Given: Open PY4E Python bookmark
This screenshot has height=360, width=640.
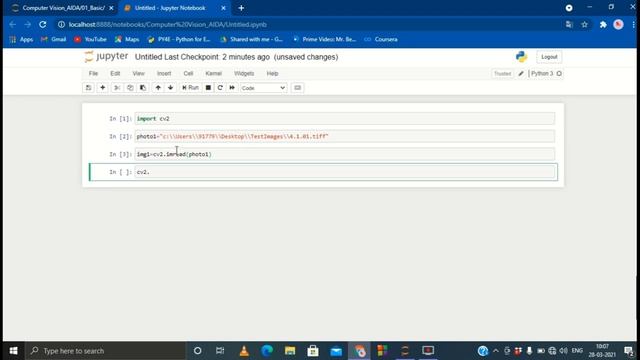Looking at the screenshot, I should pyautogui.click(x=179, y=39).
